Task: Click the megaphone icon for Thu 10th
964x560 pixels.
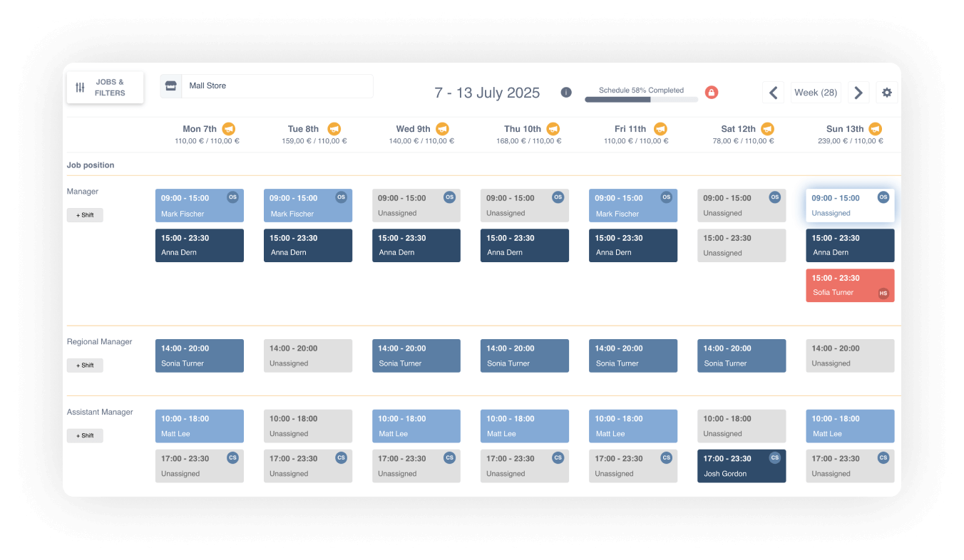Action: pyautogui.click(x=553, y=129)
